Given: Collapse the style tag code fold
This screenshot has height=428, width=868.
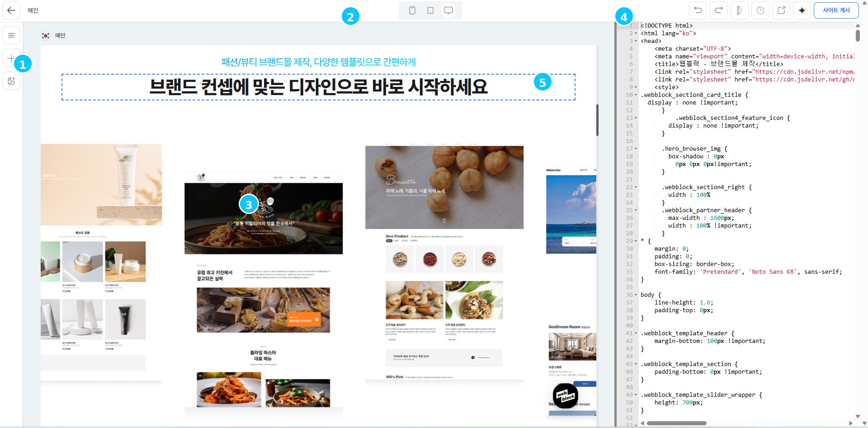Looking at the screenshot, I should (x=636, y=87).
